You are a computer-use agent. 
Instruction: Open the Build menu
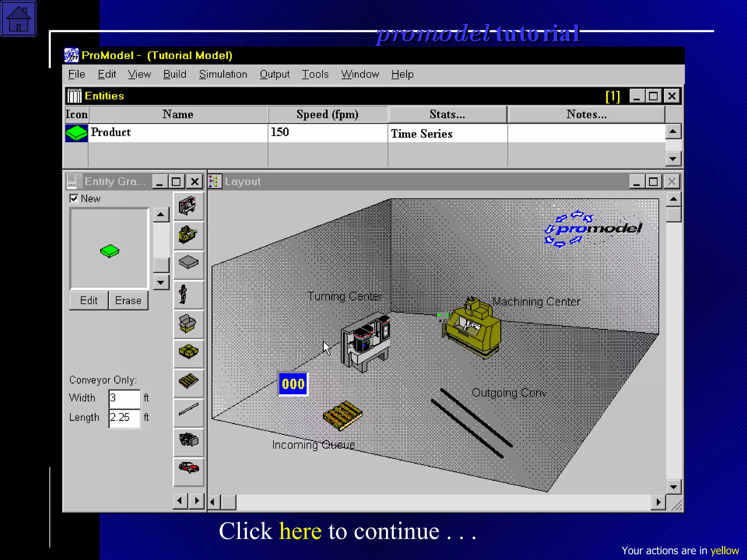[x=175, y=74]
